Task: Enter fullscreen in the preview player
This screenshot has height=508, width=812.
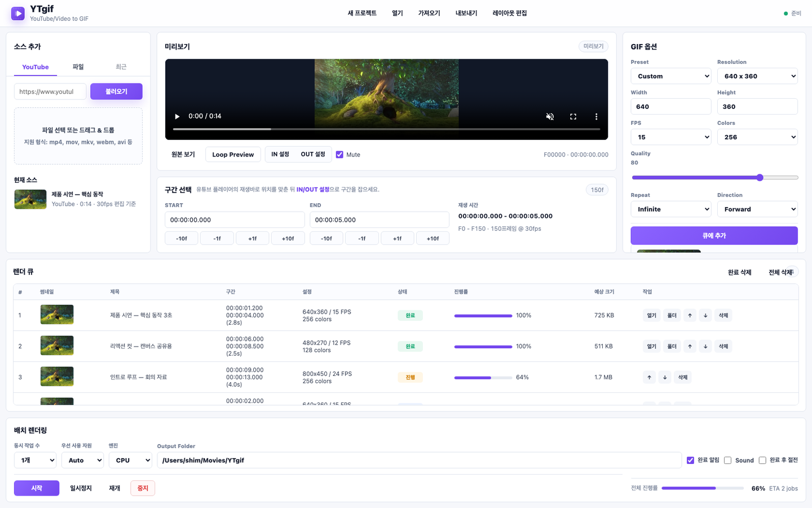Action: point(573,116)
